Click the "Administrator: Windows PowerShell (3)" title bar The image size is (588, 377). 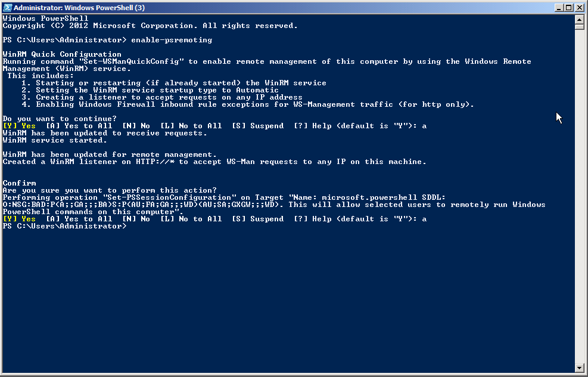238,8
